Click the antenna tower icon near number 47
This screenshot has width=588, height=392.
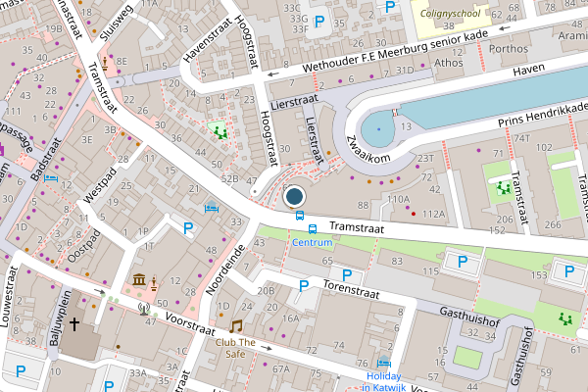click(x=144, y=309)
